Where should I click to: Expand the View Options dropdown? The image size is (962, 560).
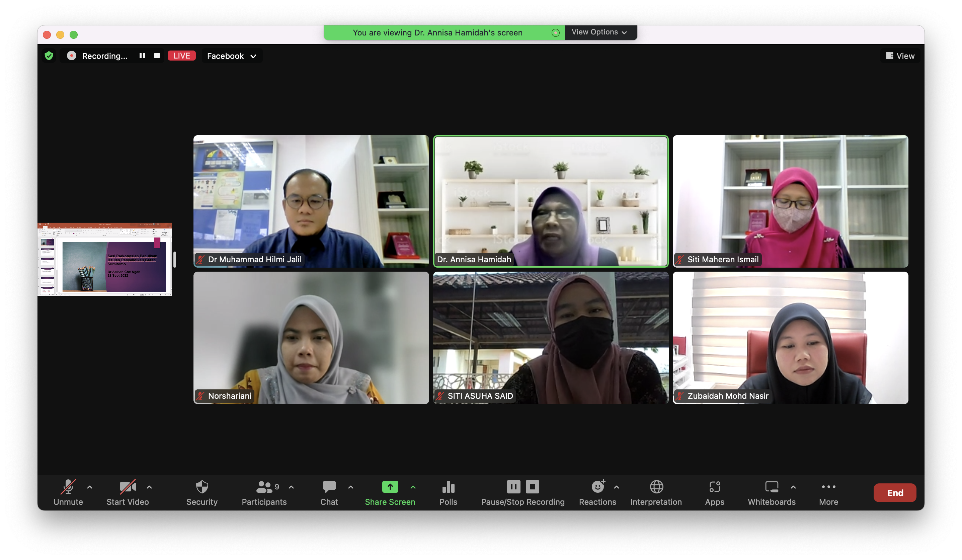click(x=599, y=32)
